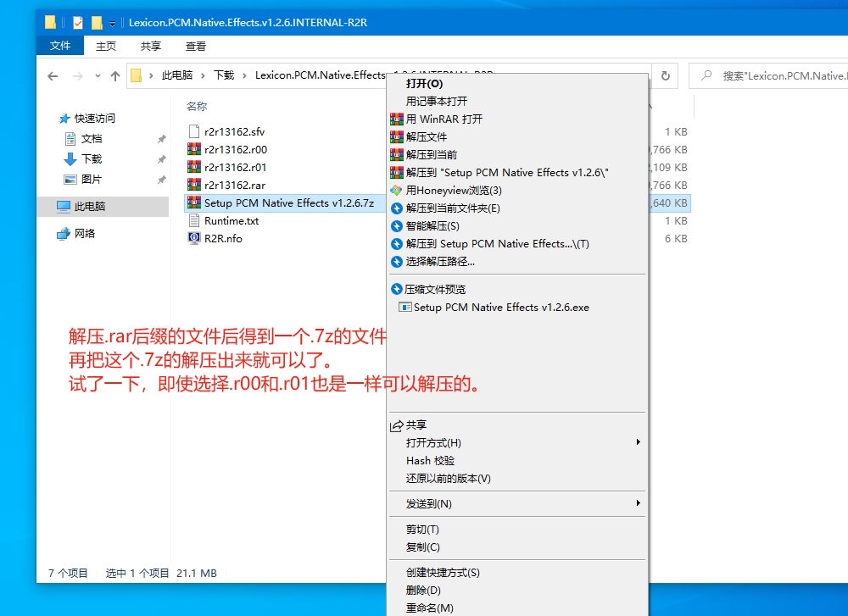Open the 文件 ribbon tab
This screenshot has height=616, width=848.
(60, 46)
